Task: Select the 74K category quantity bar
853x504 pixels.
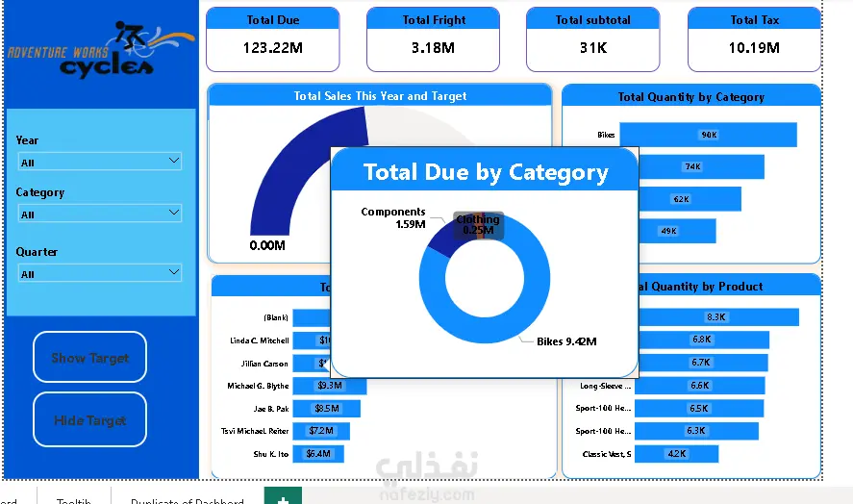Action: coord(702,166)
